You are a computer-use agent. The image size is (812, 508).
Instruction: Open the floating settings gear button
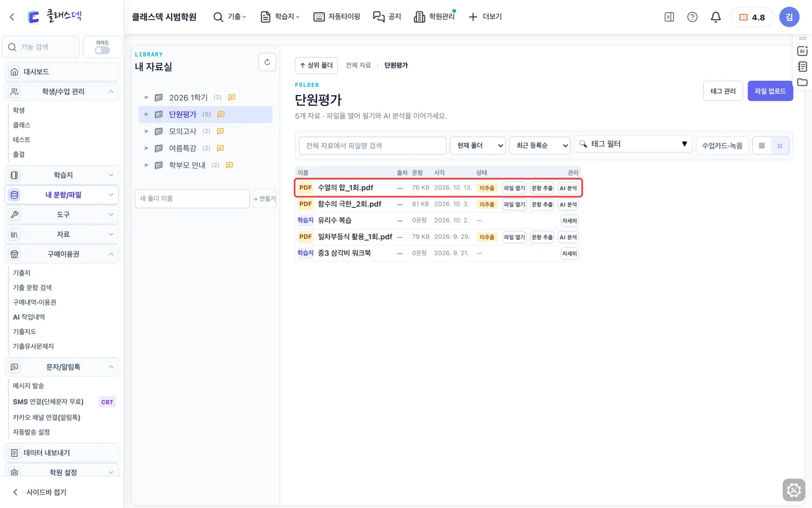794,490
